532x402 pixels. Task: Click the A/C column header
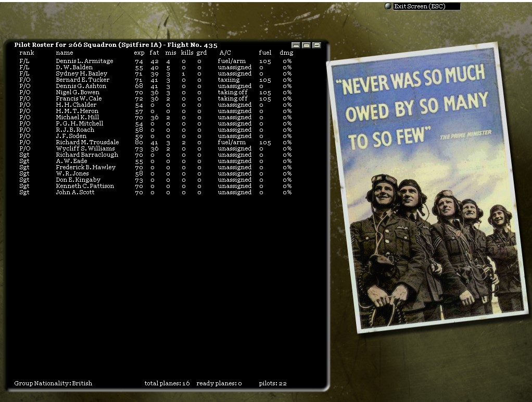[225, 53]
